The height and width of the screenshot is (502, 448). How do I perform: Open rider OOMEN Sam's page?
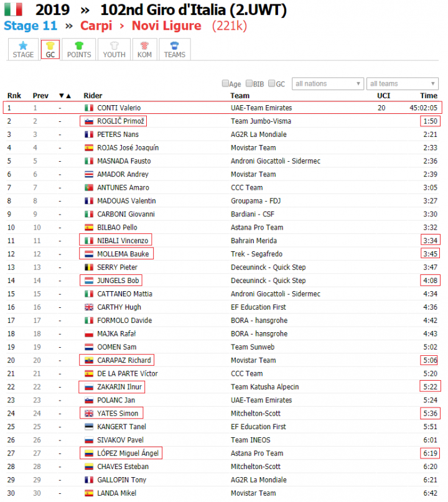click(116, 347)
